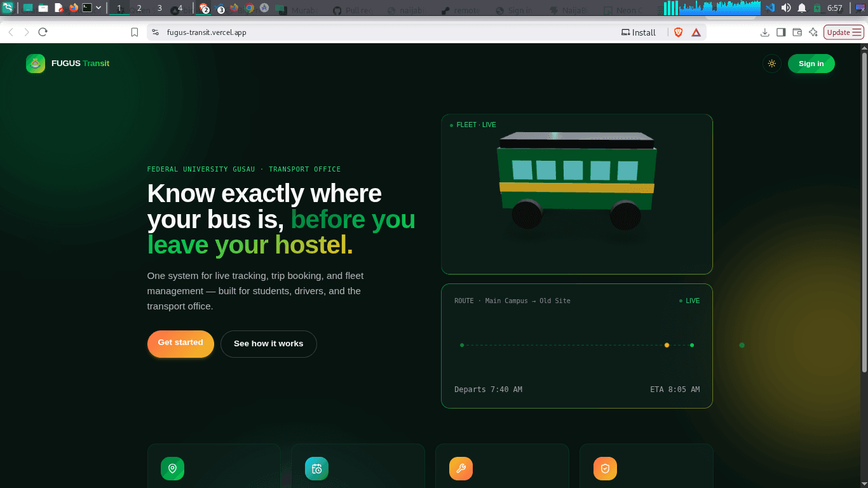
Task: Open Brave Wallet icon
Action: pyautogui.click(x=797, y=32)
